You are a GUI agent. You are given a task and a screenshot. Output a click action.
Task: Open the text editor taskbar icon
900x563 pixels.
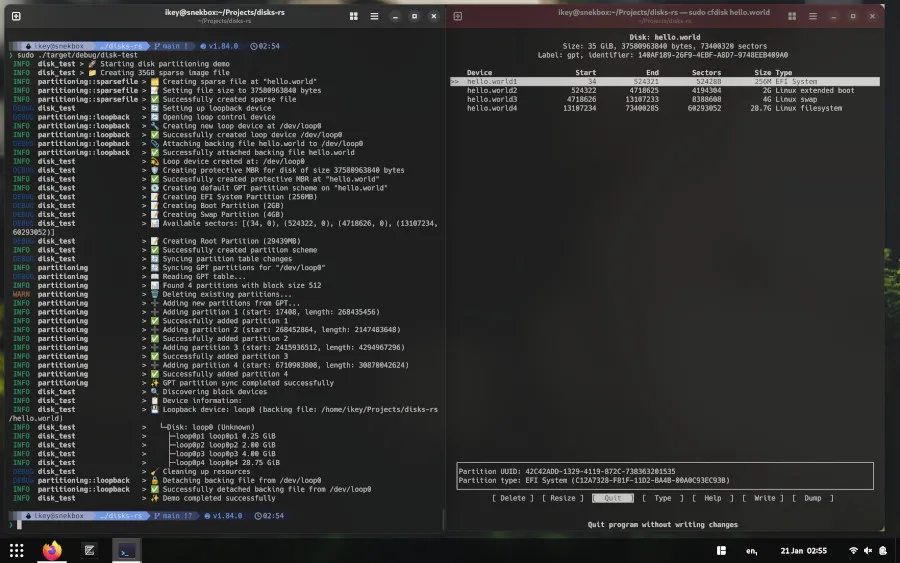coord(89,550)
